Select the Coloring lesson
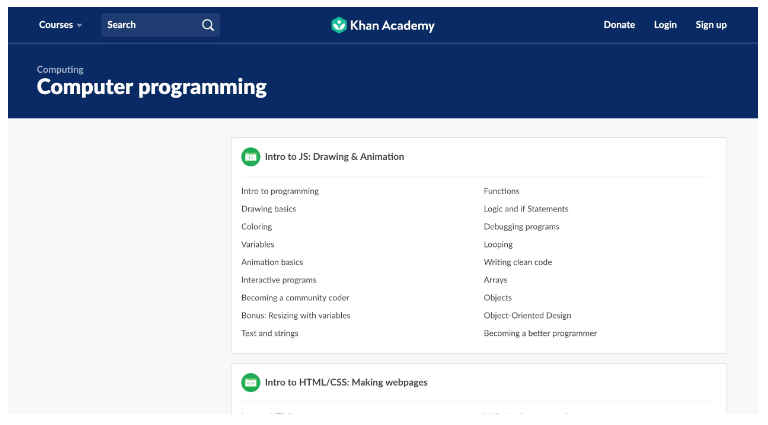 pos(257,227)
